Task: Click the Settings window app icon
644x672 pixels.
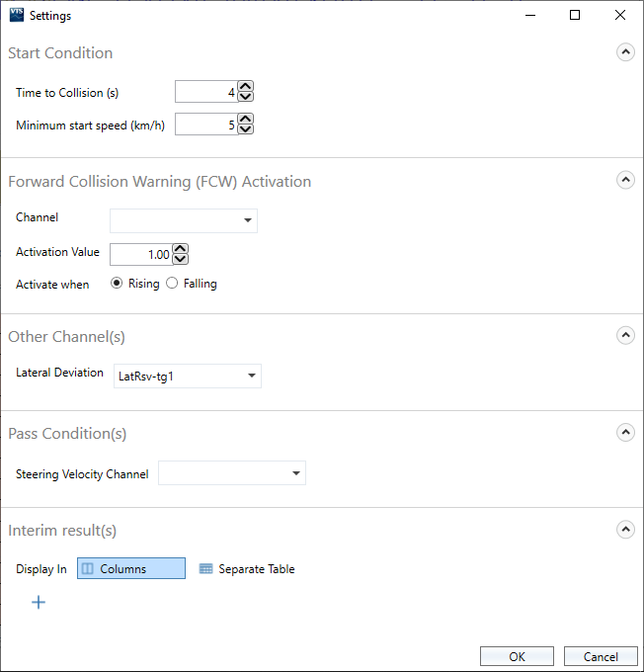Action: coord(16,15)
